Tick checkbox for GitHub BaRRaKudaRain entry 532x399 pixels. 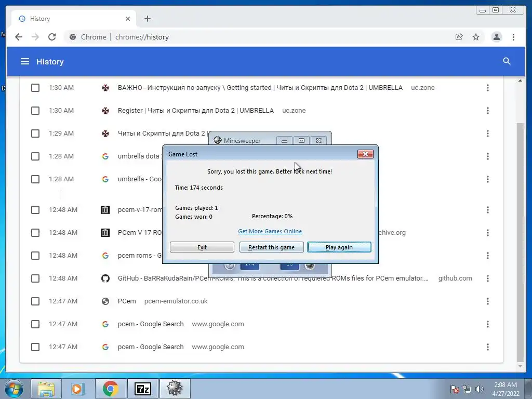(35, 278)
